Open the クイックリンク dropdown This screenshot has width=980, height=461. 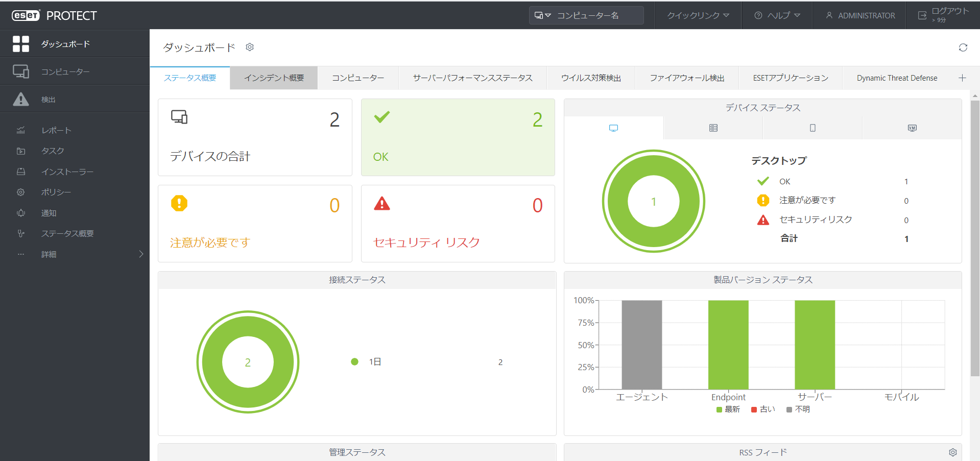[698, 16]
